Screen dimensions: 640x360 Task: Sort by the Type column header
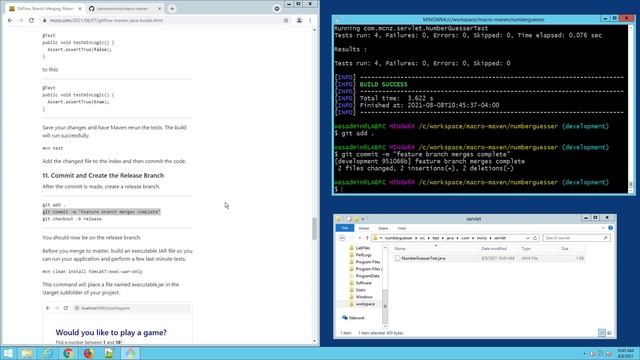coord(539,249)
